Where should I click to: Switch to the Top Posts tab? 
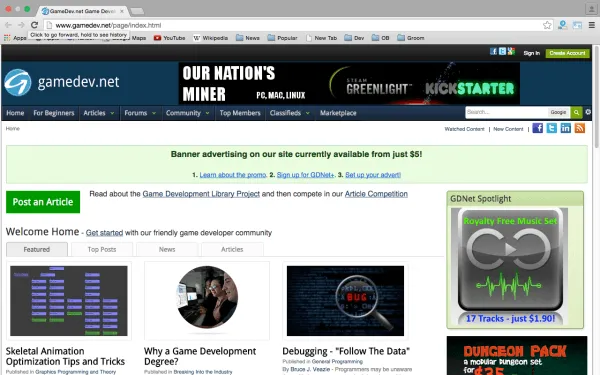pyautogui.click(x=102, y=249)
